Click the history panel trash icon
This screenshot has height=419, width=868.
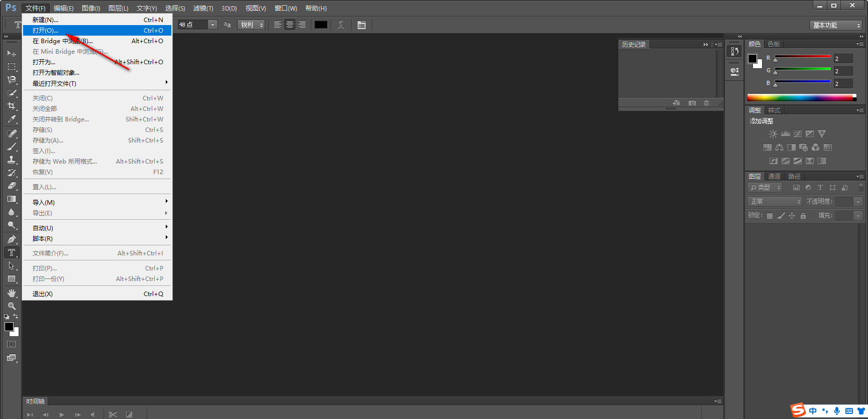click(x=707, y=103)
